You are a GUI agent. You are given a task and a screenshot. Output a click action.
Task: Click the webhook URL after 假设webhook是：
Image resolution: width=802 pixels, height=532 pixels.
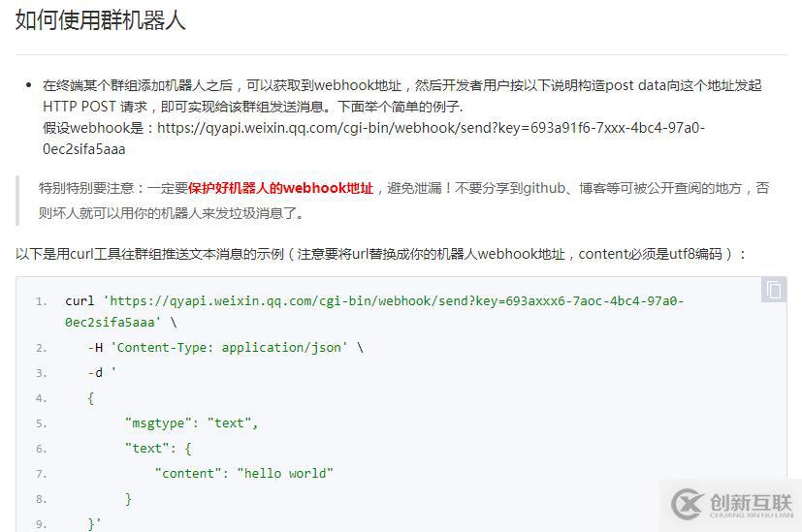click(431, 128)
